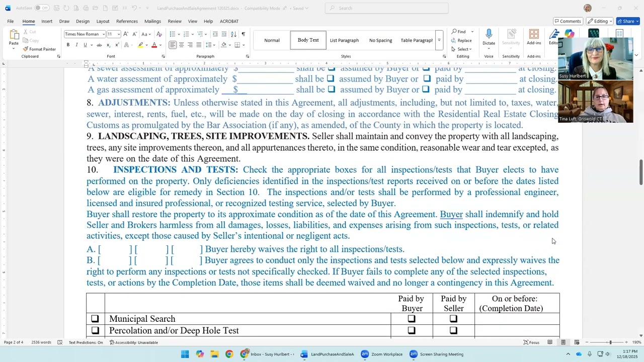The image size is (644, 362).
Task: Check 'assumed by Buyer' for water assessment
Action: (331, 79)
